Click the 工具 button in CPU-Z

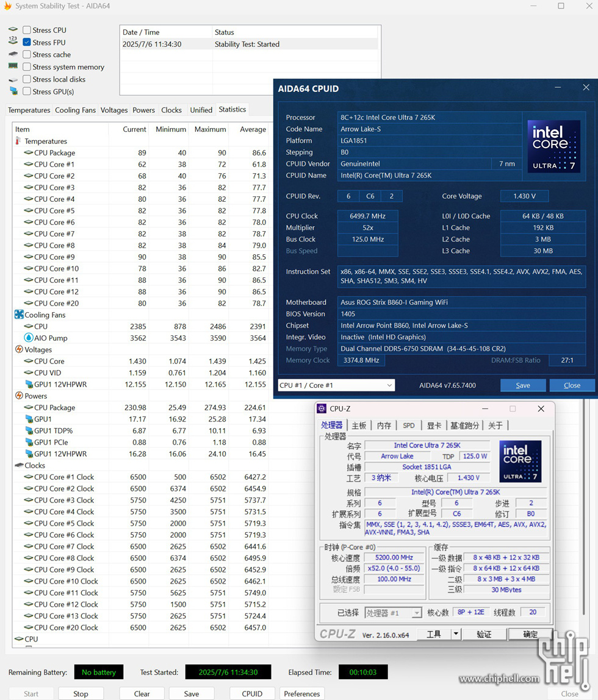click(x=434, y=634)
